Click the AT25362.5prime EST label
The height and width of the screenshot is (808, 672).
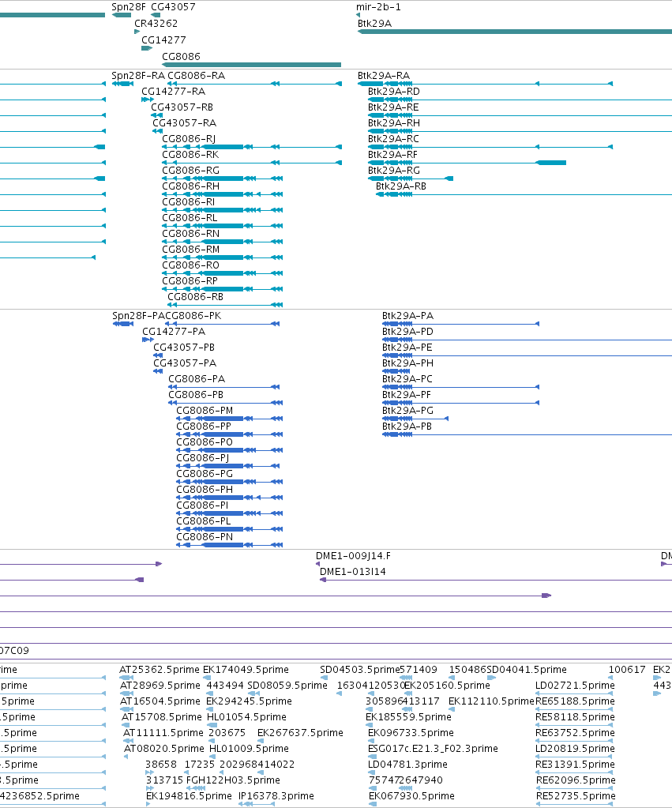[160, 670]
